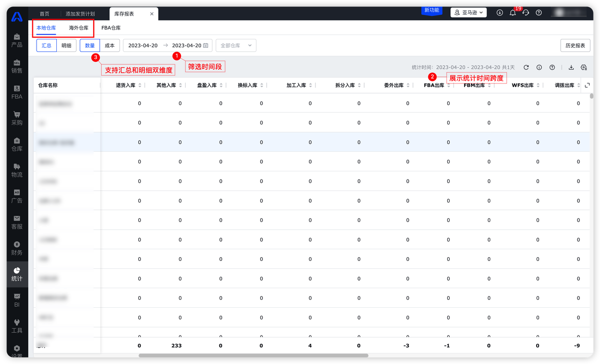Click the info icon beside the refresh icon
Viewport: 600px width, 364px height.
539,67
